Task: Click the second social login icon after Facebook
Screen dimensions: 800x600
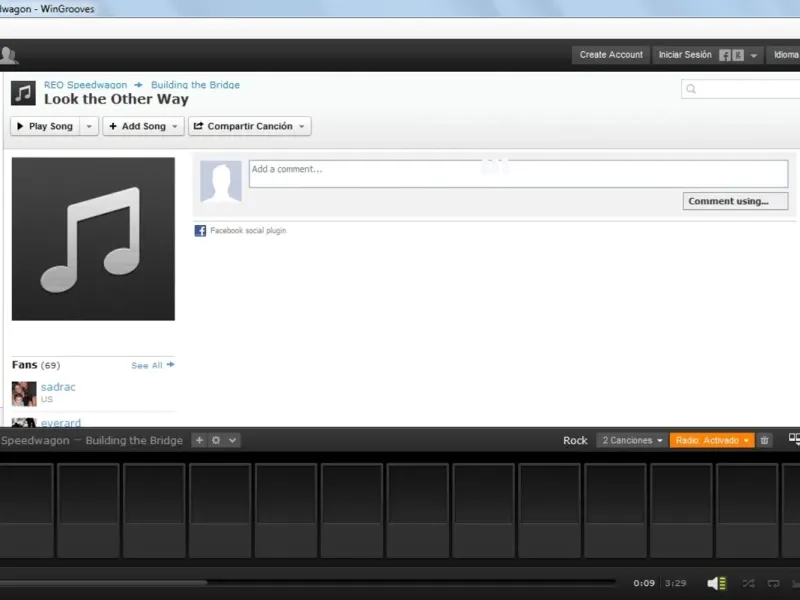Action: coord(738,55)
